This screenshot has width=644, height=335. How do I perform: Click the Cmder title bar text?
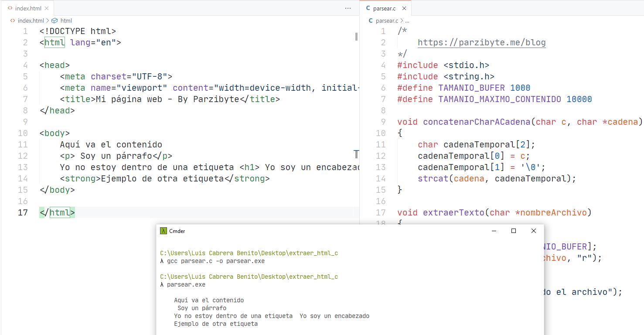coord(177,231)
